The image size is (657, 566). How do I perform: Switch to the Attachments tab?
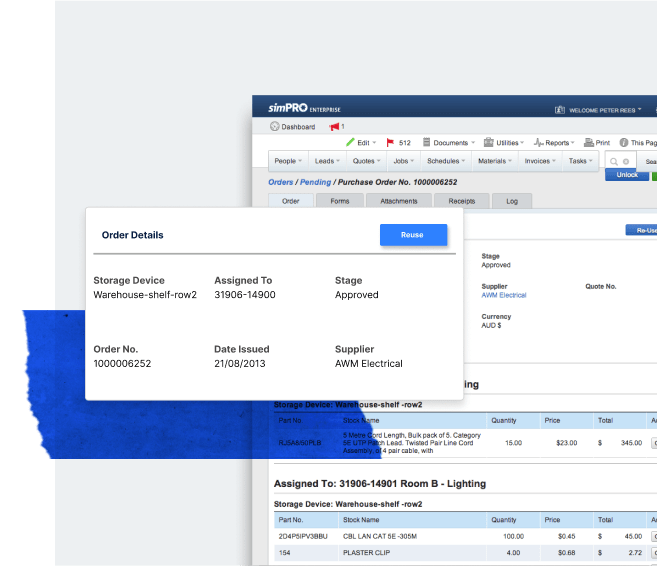point(399,201)
